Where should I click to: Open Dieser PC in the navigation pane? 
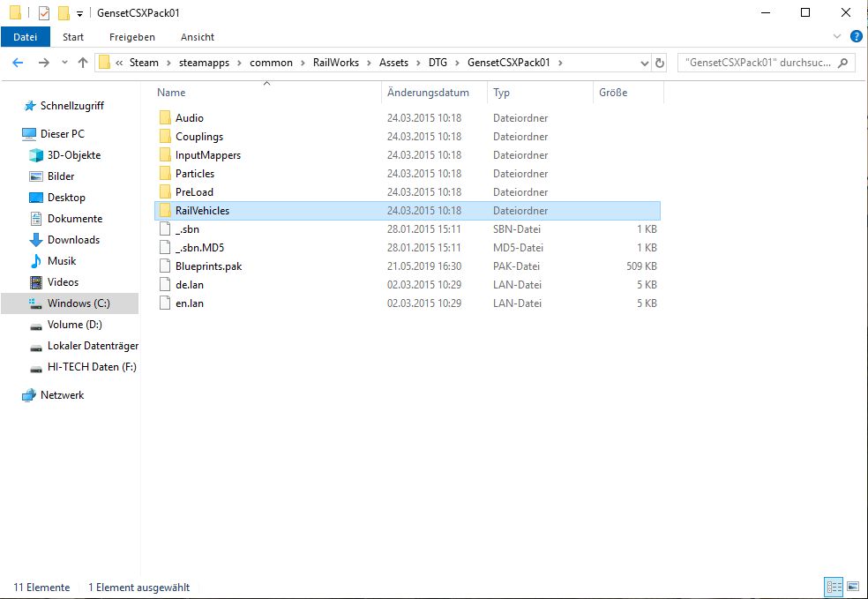tap(62, 134)
